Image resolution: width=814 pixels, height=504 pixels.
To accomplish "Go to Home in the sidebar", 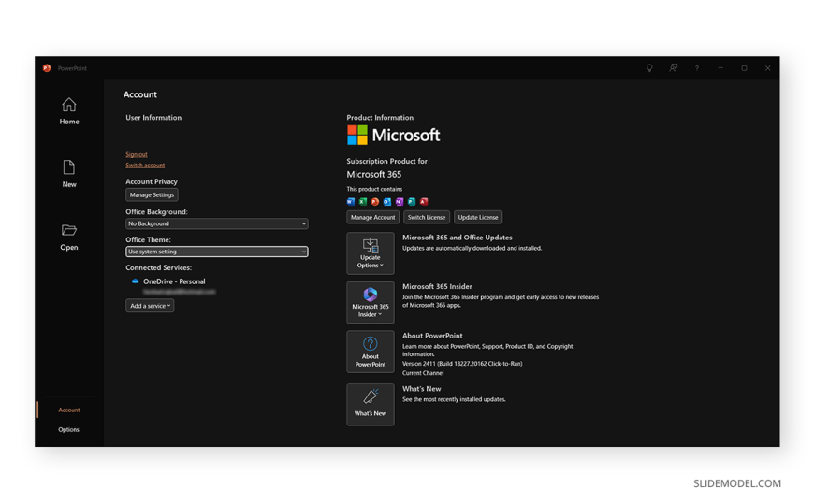I will [x=69, y=111].
